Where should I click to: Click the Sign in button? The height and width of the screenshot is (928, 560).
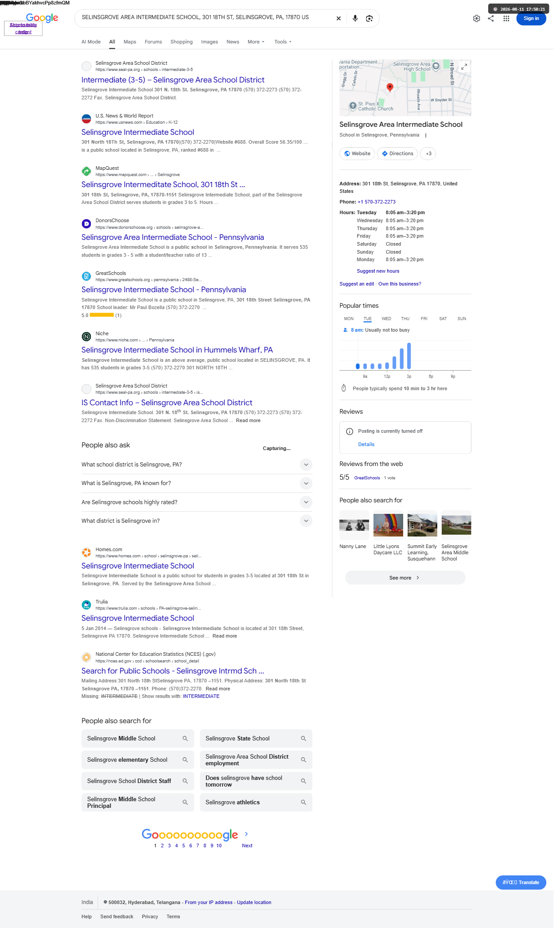point(531,19)
